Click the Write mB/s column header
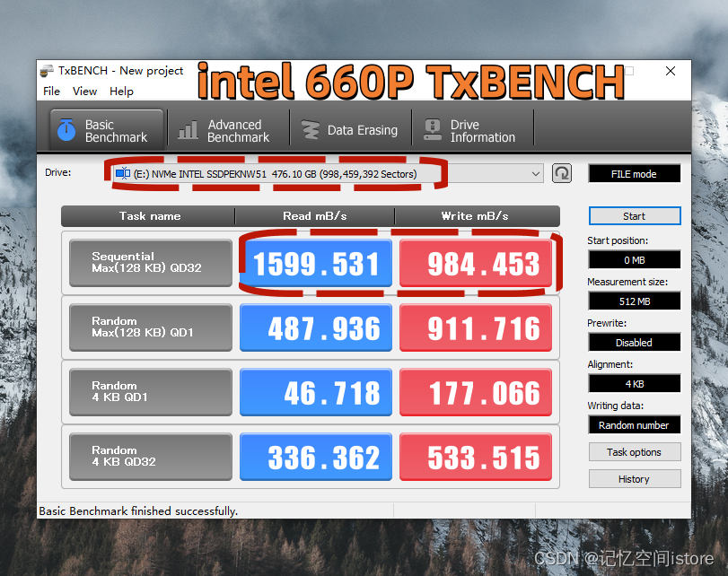Screen dimensions: 728x576 coord(477,216)
